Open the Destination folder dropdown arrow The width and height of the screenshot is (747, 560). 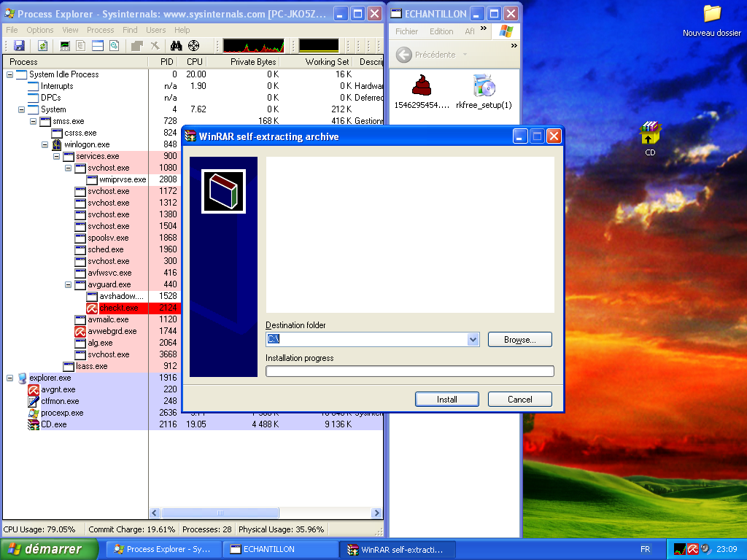point(473,340)
